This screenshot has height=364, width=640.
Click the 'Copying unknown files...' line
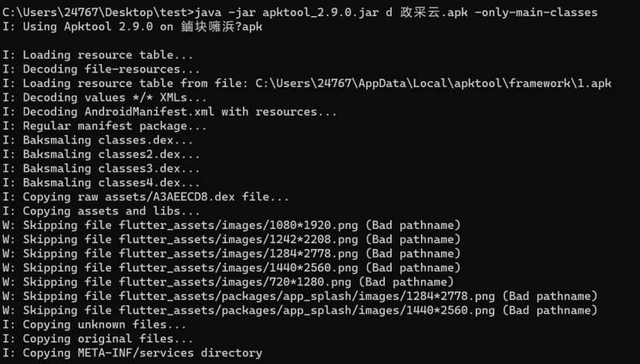pos(98,324)
